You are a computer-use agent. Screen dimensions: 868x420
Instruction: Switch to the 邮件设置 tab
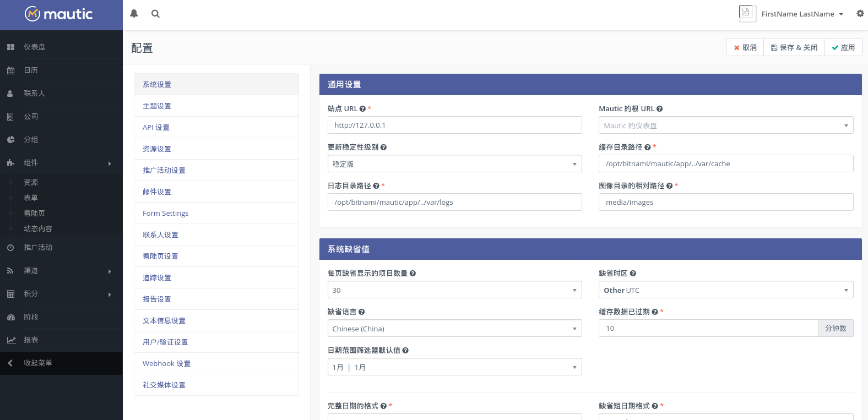[x=157, y=192]
